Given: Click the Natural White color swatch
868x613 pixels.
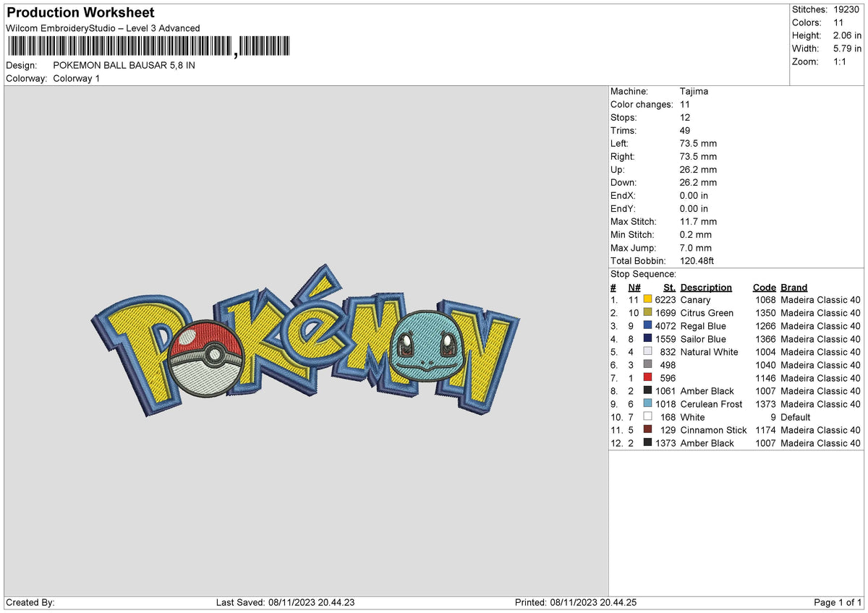Looking at the screenshot, I should [x=647, y=351].
